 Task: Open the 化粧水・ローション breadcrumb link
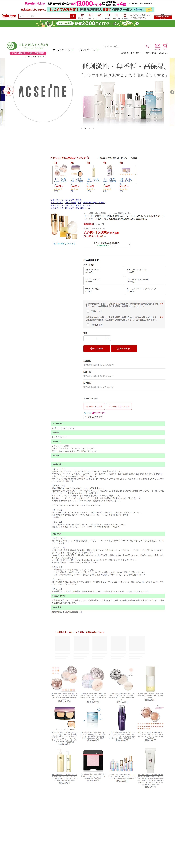point(84,205)
